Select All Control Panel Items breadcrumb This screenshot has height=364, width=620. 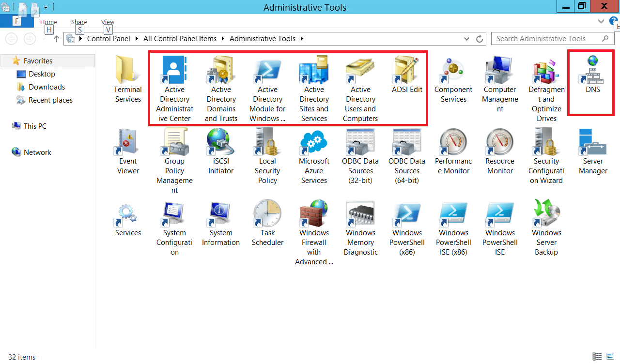(x=180, y=39)
